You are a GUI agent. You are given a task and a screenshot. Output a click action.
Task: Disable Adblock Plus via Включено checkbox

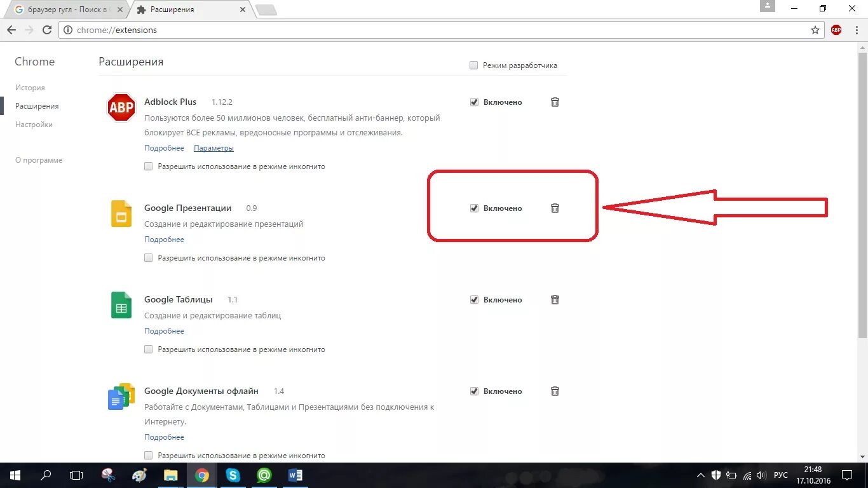pos(474,102)
